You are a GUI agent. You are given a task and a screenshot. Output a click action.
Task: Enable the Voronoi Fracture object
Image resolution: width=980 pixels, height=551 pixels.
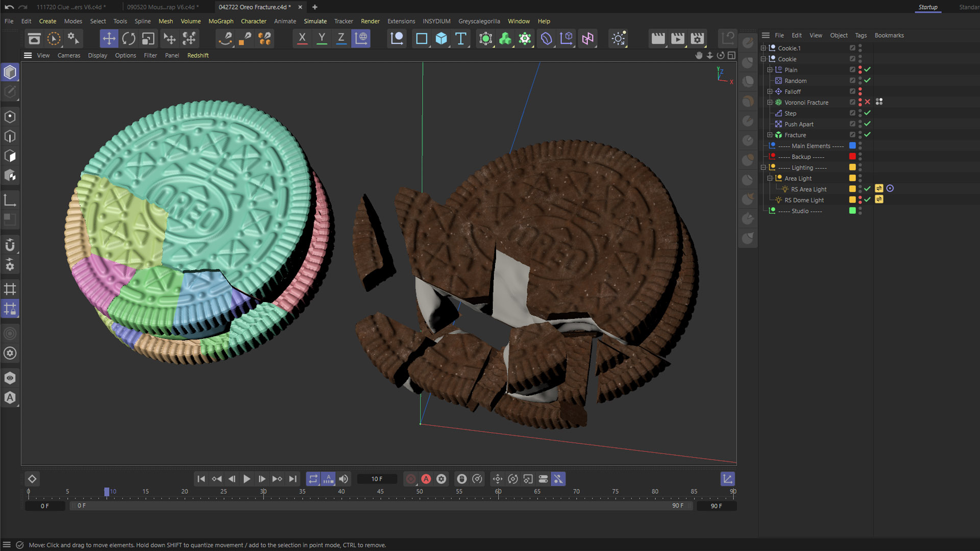pyautogui.click(x=867, y=103)
